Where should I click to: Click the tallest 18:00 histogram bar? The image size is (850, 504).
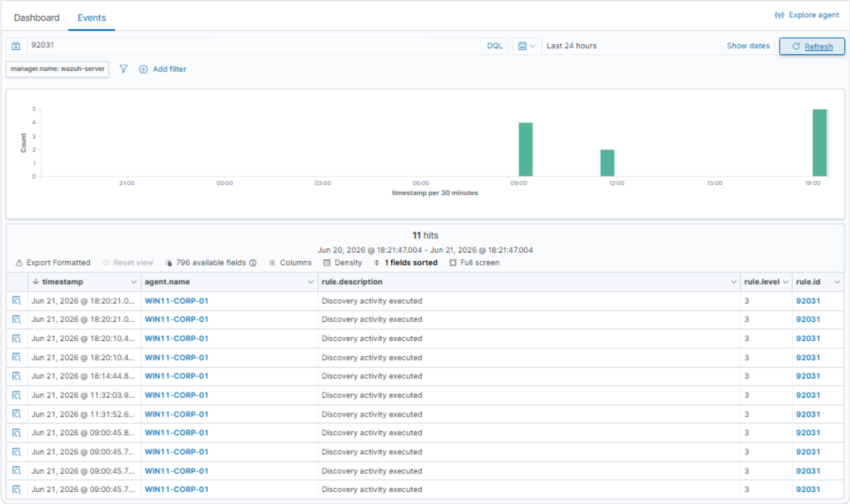[820, 143]
